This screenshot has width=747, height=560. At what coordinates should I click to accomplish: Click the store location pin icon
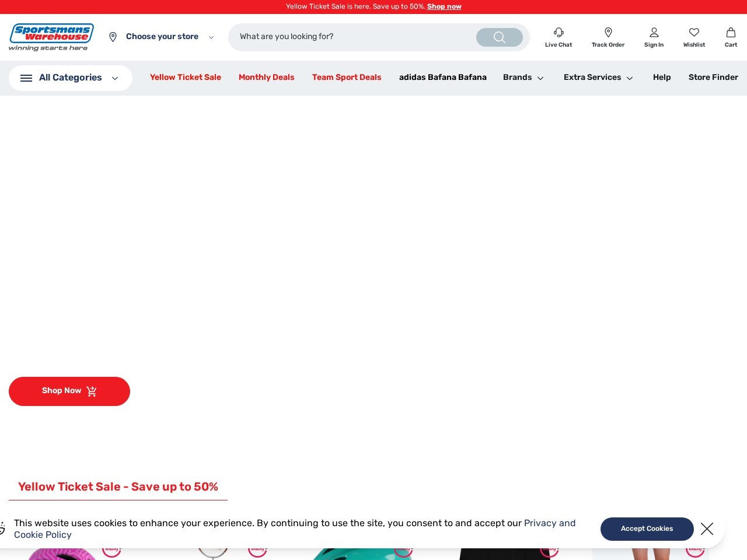coord(113,37)
